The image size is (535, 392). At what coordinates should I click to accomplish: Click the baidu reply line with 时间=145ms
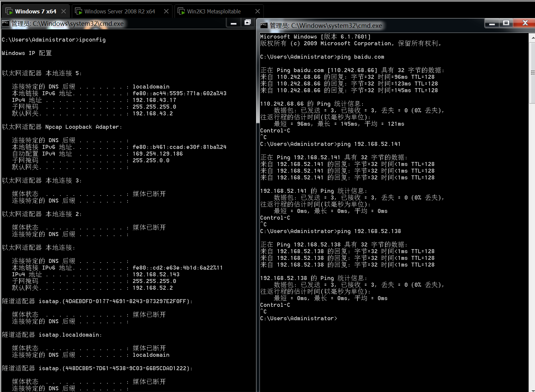point(349,91)
